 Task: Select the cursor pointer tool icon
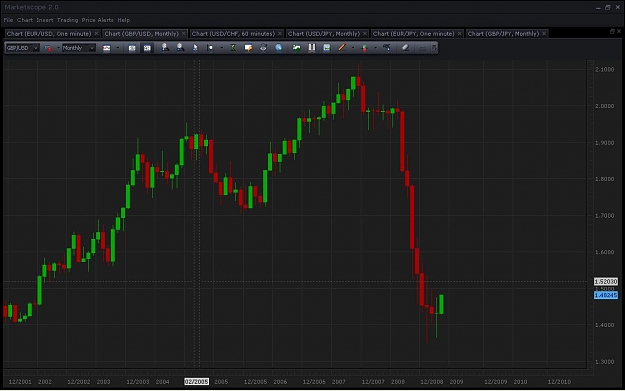pos(195,48)
